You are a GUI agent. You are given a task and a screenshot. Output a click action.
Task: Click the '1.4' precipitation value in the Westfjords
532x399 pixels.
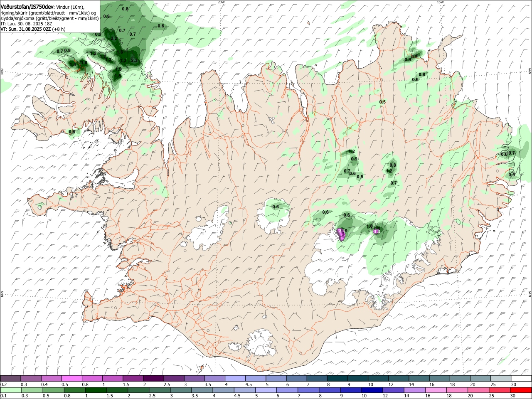pyautogui.click(x=73, y=64)
